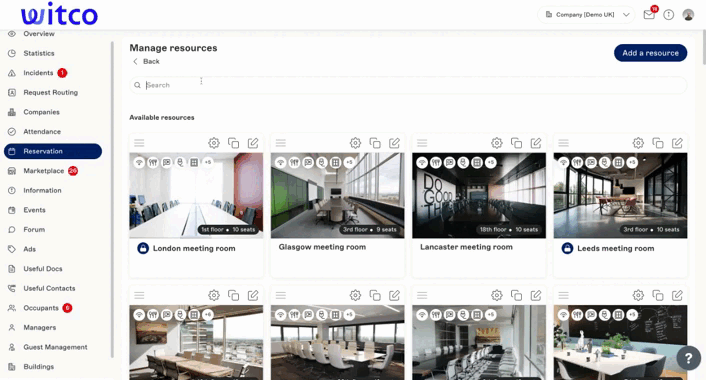Image resolution: width=706 pixels, height=380 pixels.
Task: Click the lock badge on Leeds meeting room
Action: 567,248
